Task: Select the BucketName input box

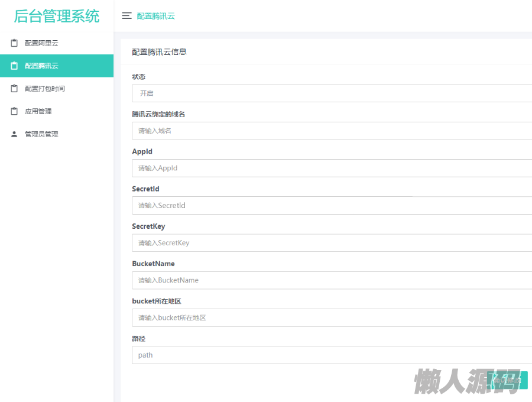Action: (x=331, y=280)
